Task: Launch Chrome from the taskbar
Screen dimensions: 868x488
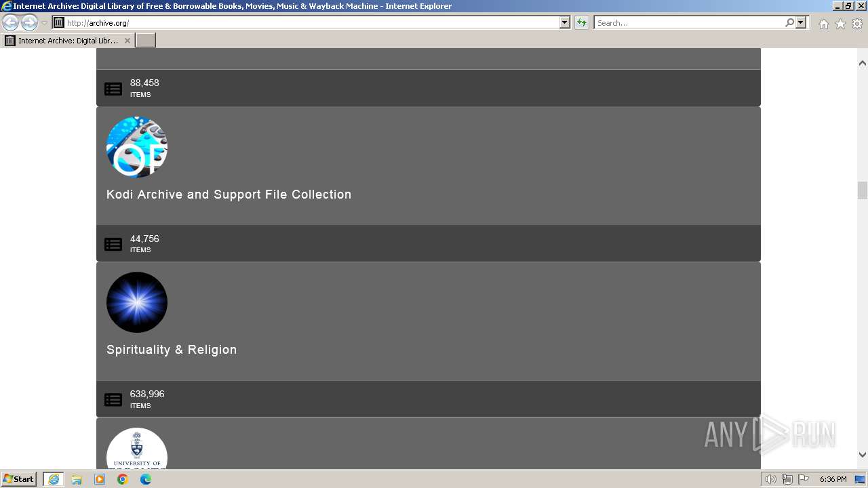Action: click(x=123, y=479)
